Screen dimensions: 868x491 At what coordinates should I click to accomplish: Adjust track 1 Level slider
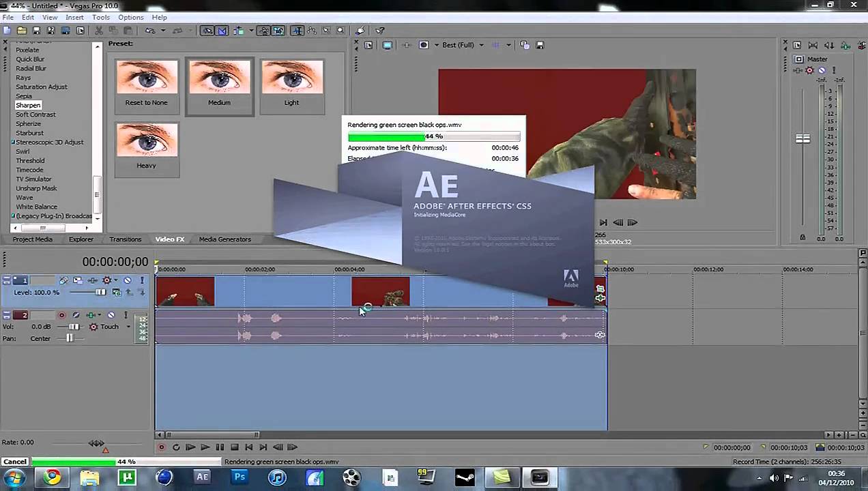(x=100, y=293)
